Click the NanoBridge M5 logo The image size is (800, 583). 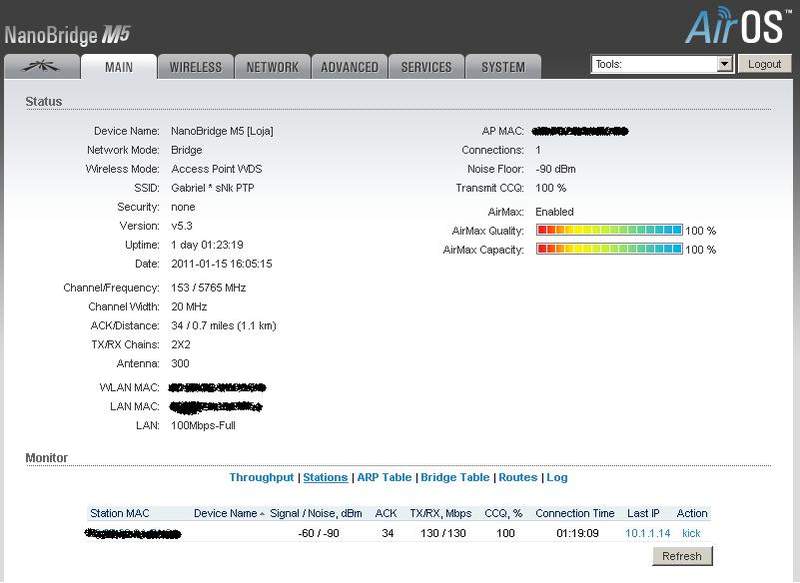coord(67,35)
